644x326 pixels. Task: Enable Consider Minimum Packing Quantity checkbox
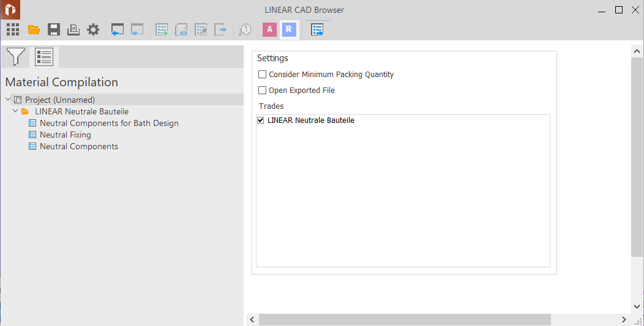(x=262, y=75)
